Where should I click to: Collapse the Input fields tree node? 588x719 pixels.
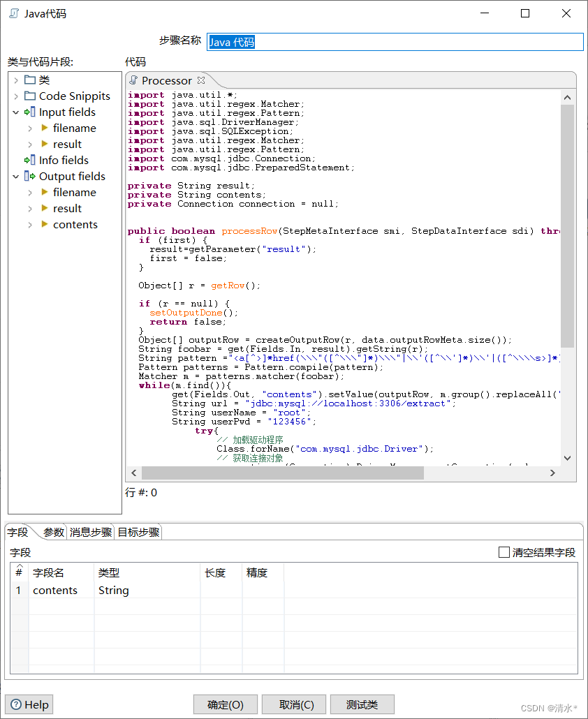point(15,112)
